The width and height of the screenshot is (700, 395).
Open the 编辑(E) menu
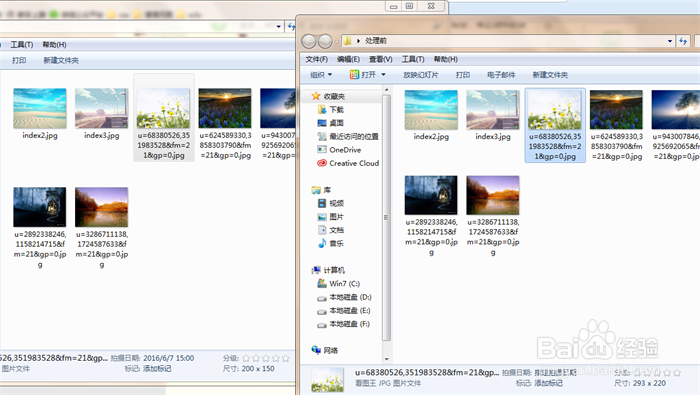[348, 59]
